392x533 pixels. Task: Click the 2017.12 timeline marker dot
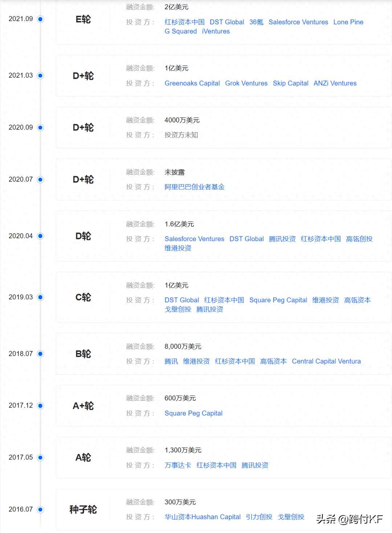tap(41, 405)
